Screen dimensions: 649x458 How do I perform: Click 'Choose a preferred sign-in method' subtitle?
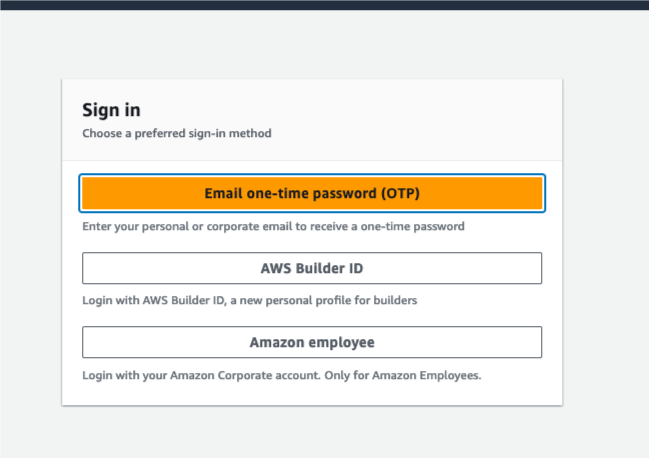(x=177, y=133)
